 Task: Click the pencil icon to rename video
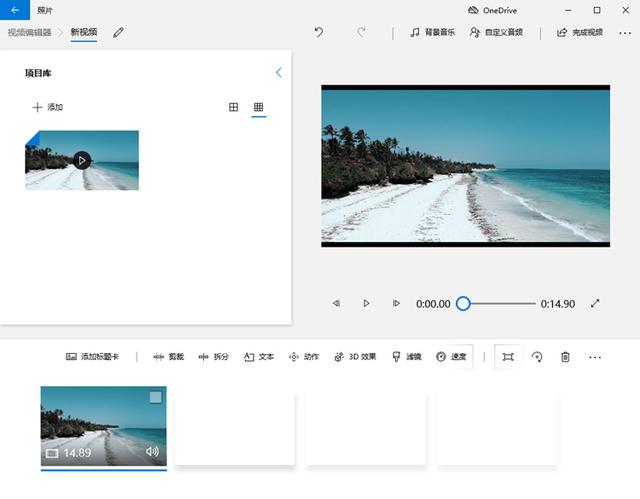click(x=119, y=32)
